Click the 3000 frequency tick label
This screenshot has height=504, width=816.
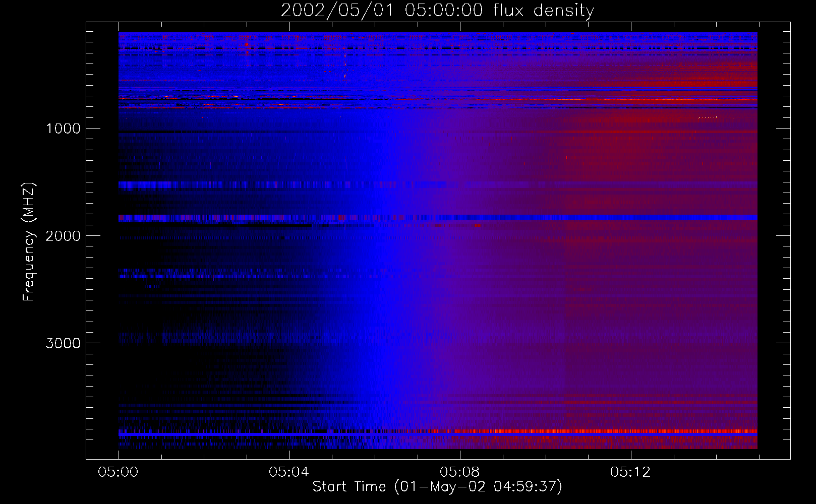tap(63, 343)
